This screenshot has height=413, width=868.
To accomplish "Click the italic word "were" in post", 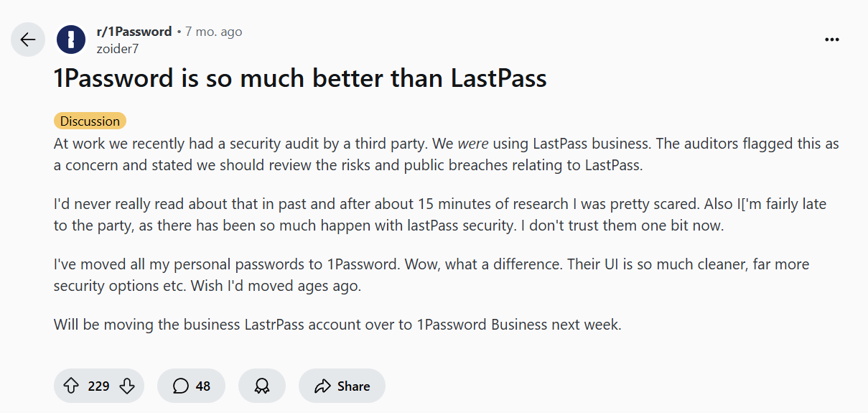I will pyautogui.click(x=472, y=144).
